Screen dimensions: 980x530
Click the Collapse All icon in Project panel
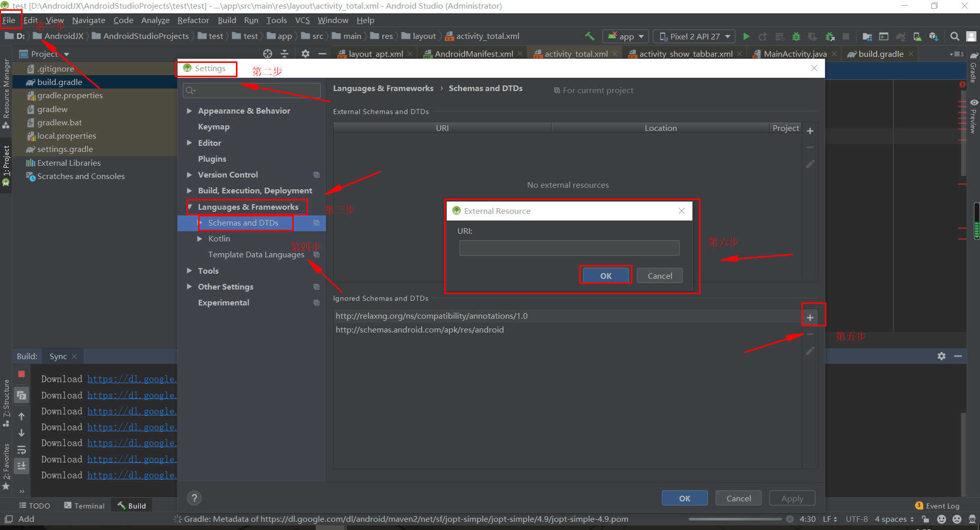pos(285,54)
